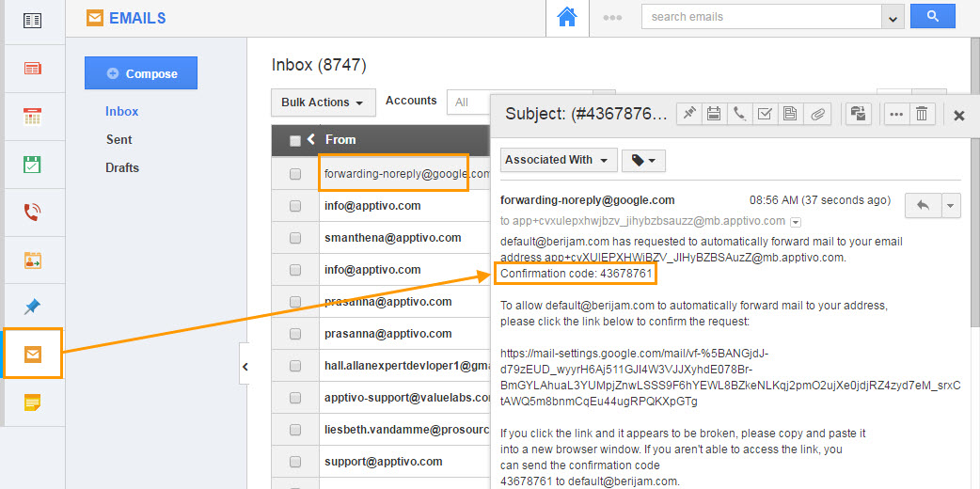Open email from support@apptivo.com
The image size is (980, 489).
point(383,462)
